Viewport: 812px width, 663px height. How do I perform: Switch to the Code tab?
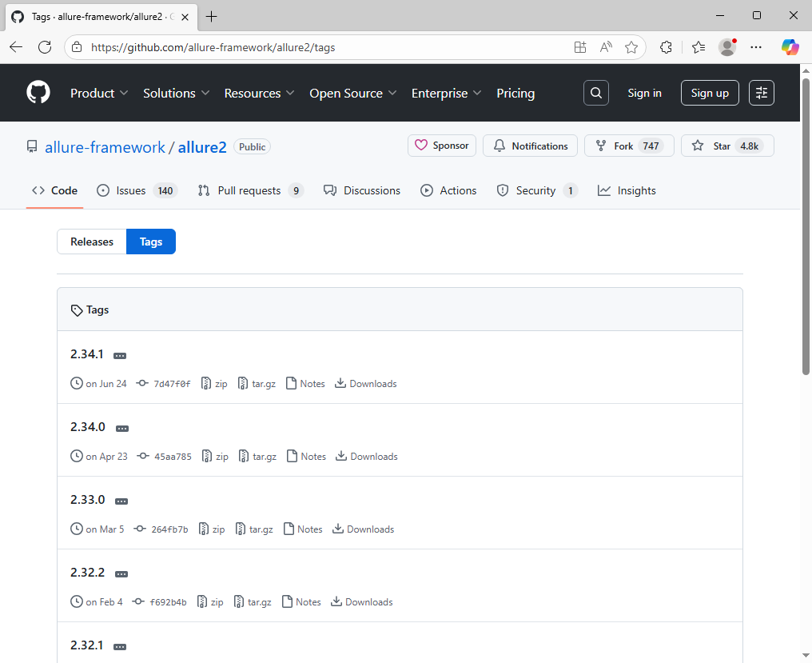click(x=55, y=190)
